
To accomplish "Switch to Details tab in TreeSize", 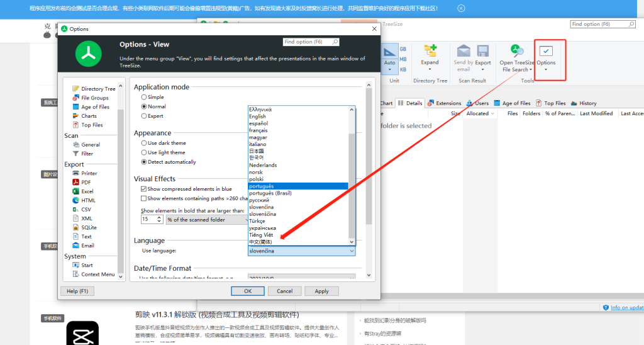I will pyautogui.click(x=410, y=103).
